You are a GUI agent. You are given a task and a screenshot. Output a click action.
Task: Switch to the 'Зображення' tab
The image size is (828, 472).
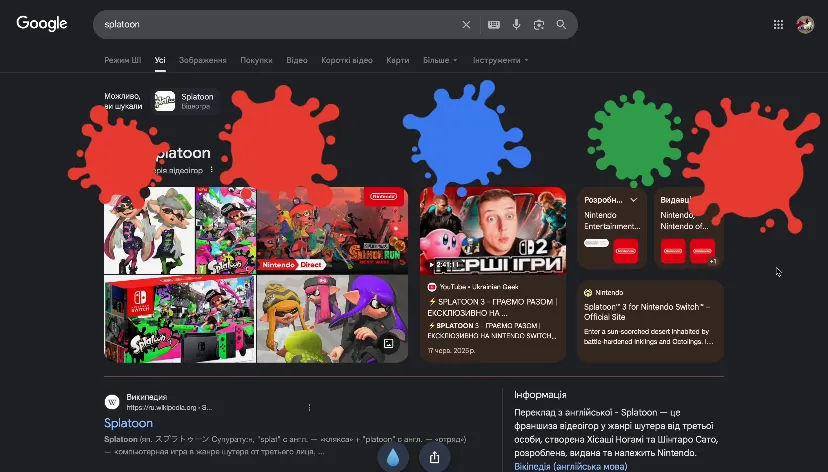(x=203, y=60)
